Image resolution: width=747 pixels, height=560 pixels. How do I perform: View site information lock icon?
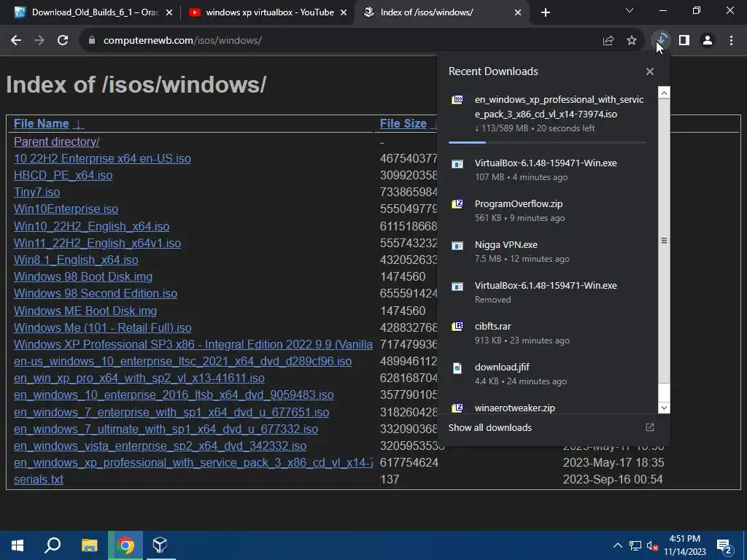pyautogui.click(x=92, y=41)
